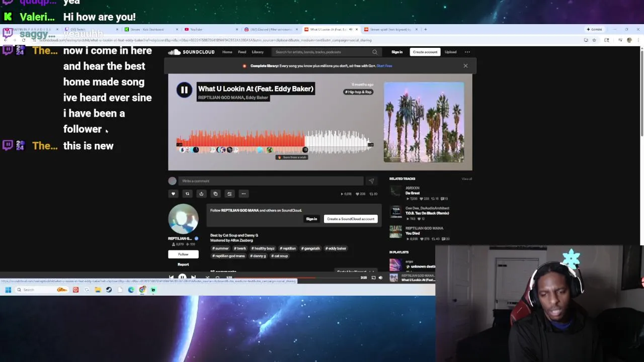
Task: Toggle shuffle in the player bar
Action: pos(207,278)
